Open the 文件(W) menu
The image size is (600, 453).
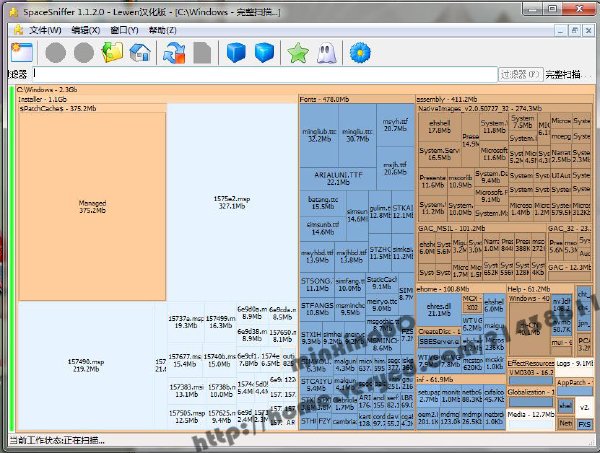coord(45,30)
